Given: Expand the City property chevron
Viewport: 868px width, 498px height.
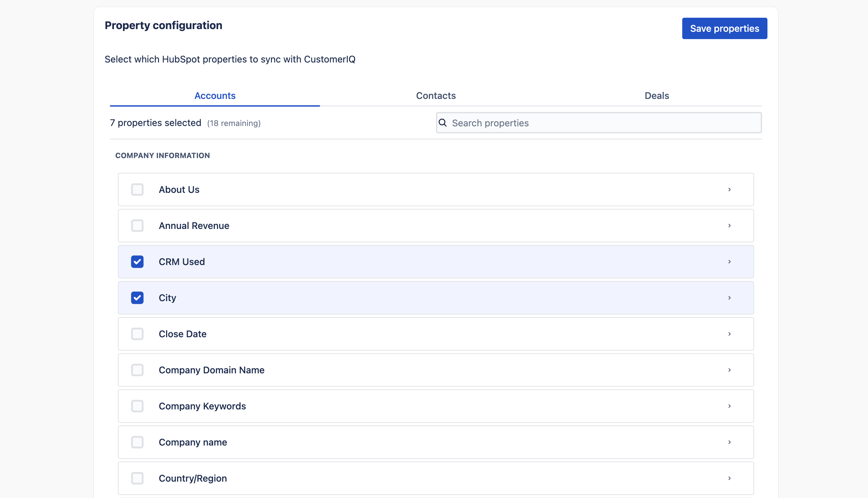Looking at the screenshot, I should tap(729, 298).
